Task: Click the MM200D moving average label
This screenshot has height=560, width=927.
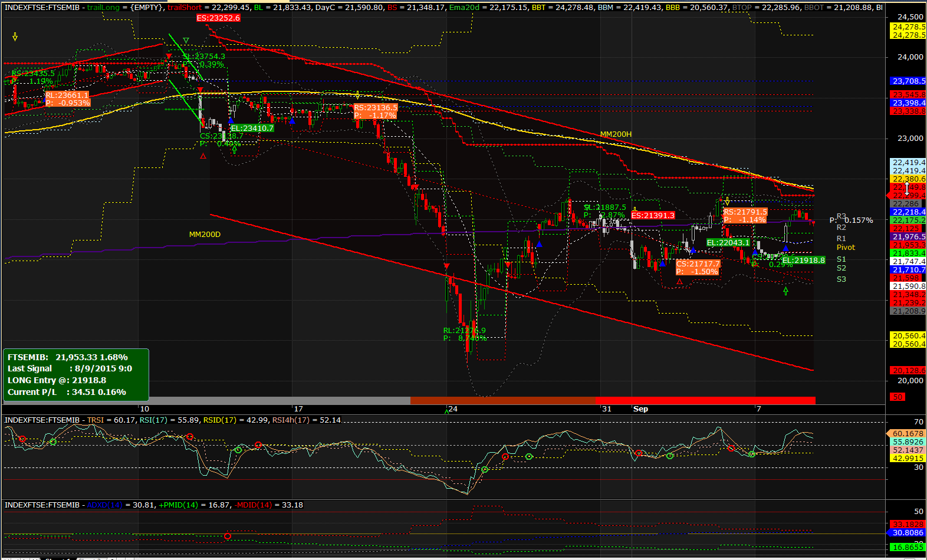Action: point(205,235)
